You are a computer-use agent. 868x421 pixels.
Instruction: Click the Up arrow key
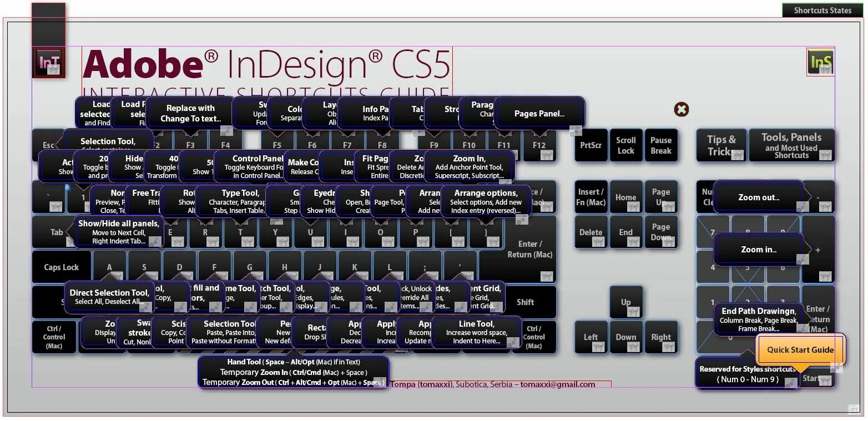point(626,302)
